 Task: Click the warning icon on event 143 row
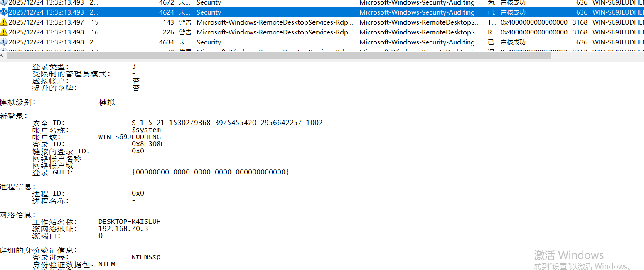(x=4, y=22)
